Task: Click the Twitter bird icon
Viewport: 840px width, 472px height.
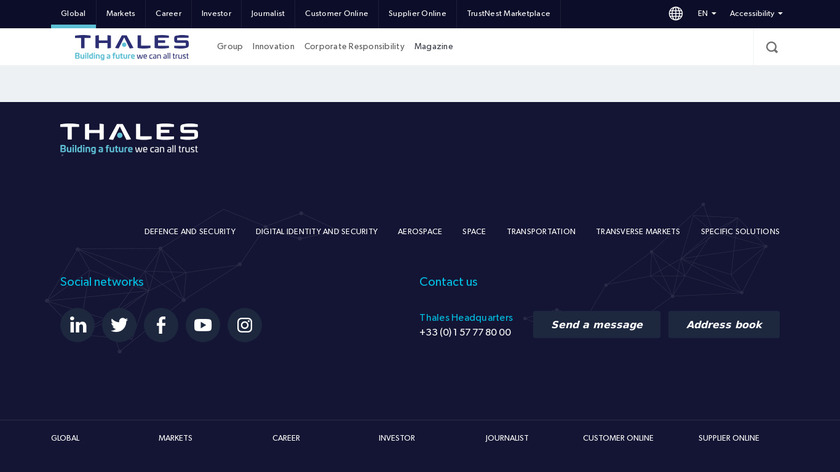Action: (119, 325)
